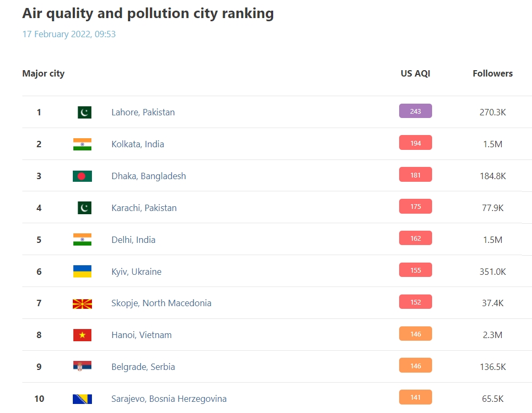Screen dimensions: 532x413
Task: Click the India flag next to Kolkata
Action: point(82,144)
